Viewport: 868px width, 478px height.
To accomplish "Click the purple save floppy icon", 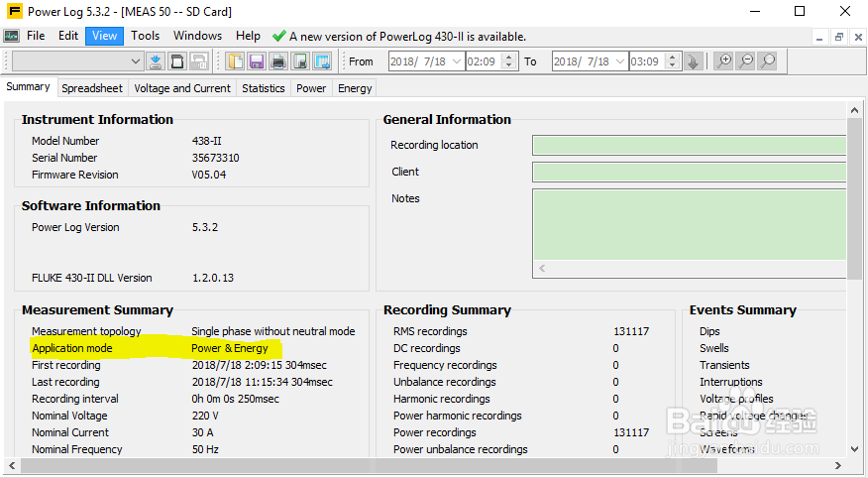I will point(257,60).
